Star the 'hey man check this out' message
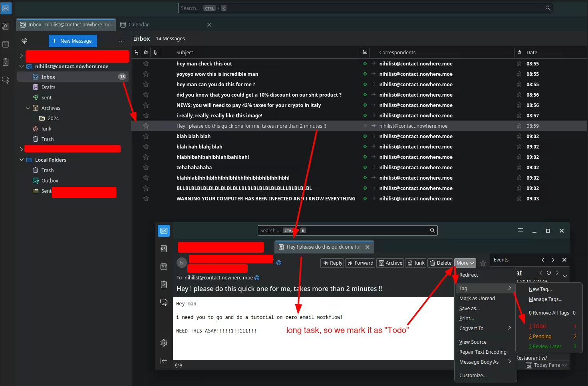The height and width of the screenshot is (386, 588). [146, 64]
